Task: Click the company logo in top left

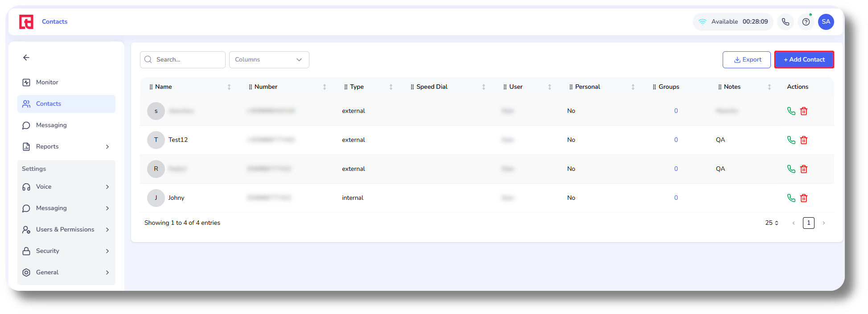Action: 26,22
